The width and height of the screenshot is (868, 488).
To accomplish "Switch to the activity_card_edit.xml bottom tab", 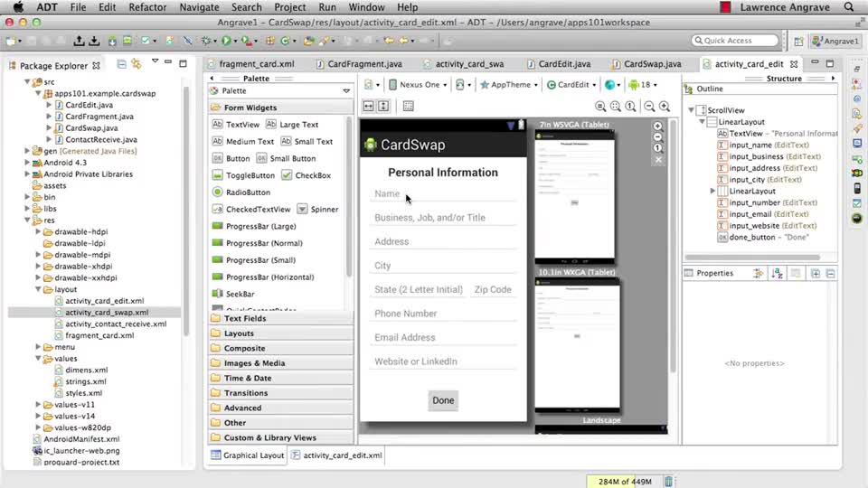I will tap(336, 455).
